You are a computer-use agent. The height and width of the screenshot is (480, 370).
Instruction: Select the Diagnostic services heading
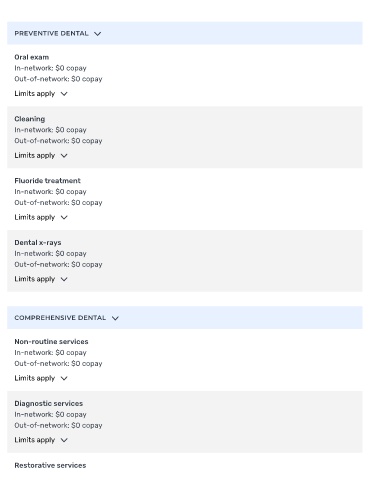(49, 403)
